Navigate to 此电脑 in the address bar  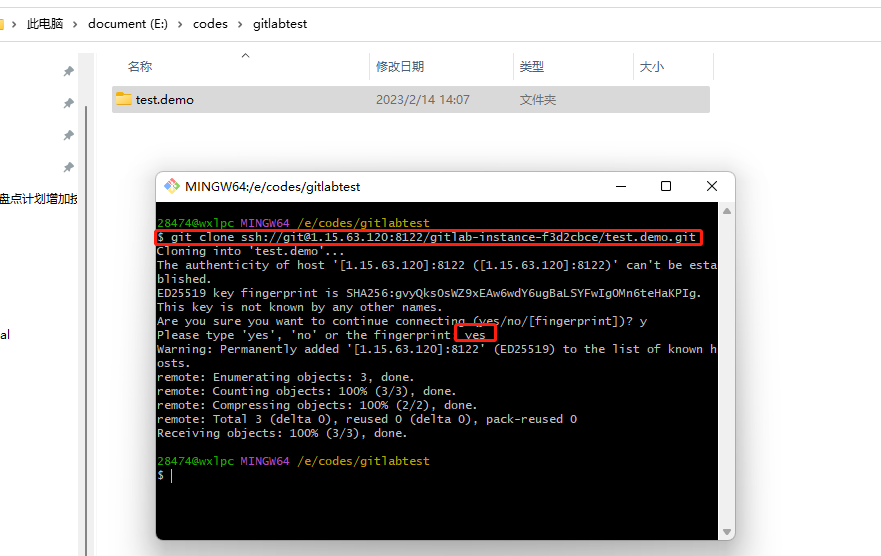(x=45, y=24)
